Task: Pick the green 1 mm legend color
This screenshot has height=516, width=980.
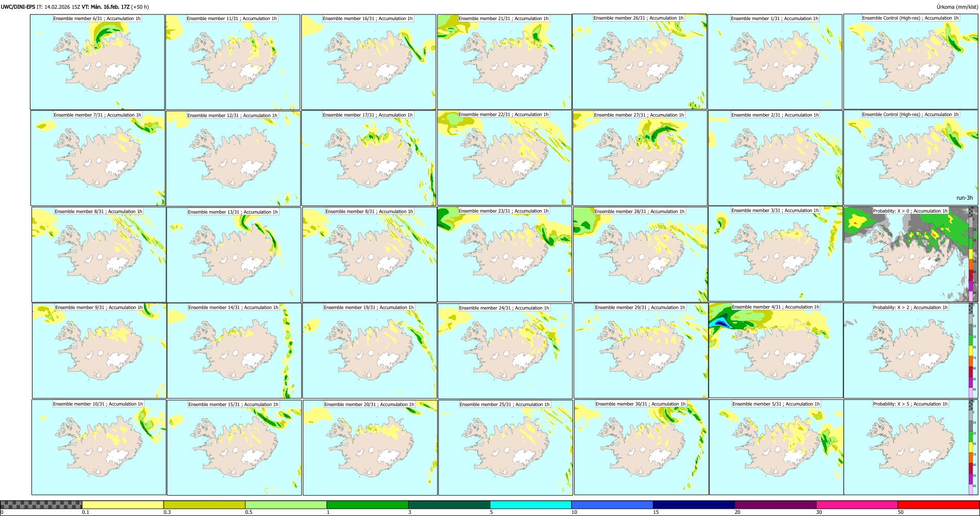Action: click(367, 505)
